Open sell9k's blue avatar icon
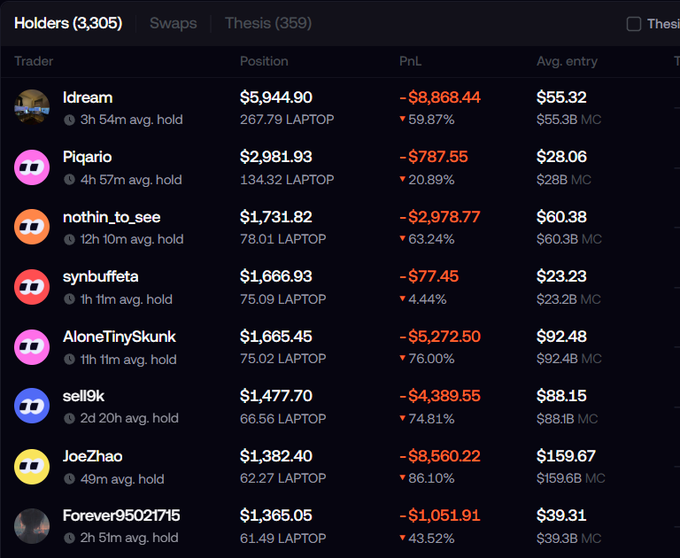The image size is (680, 558). coord(32,406)
